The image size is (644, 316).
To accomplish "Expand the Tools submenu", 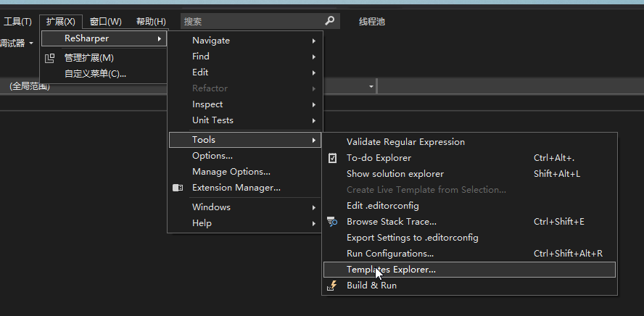I will [245, 140].
